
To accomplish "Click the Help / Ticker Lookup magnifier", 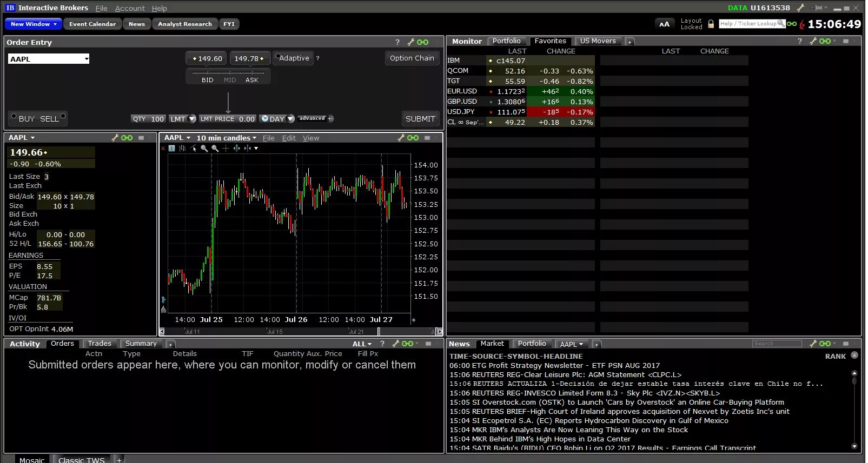I will pos(780,23).
